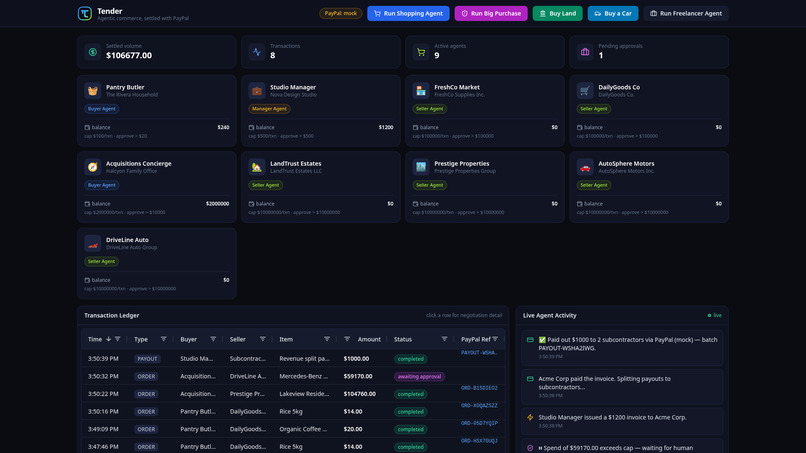Click the 3:50:16 PM time cell
This screenshot has width=806, height=453.
pyautogui.click(x=103, y=411)
